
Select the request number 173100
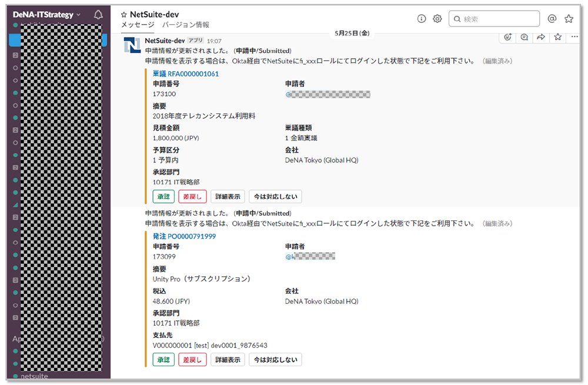[x=164, y=94]
